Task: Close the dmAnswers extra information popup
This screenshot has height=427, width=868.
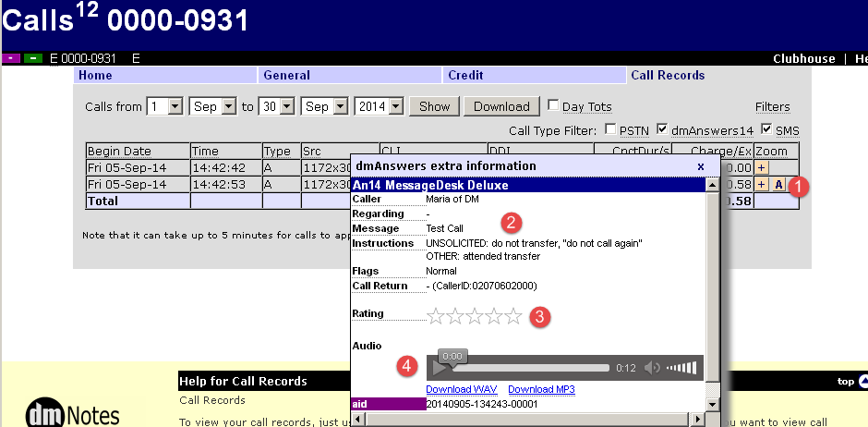Action: (x=700, y=166)
